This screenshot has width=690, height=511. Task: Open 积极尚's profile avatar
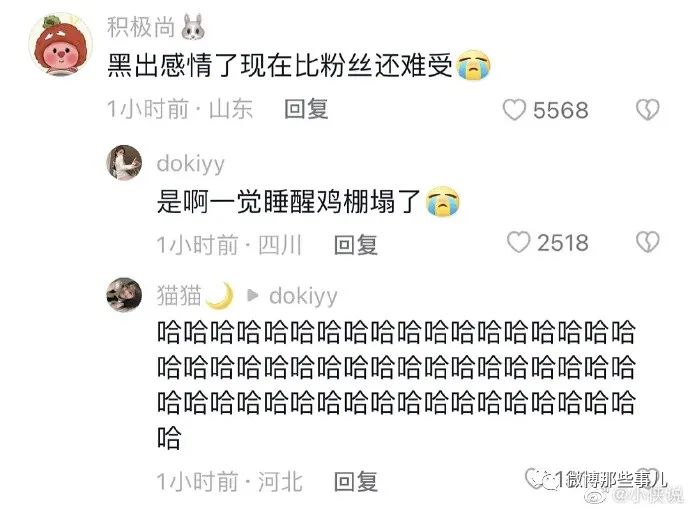click(61, 44)
